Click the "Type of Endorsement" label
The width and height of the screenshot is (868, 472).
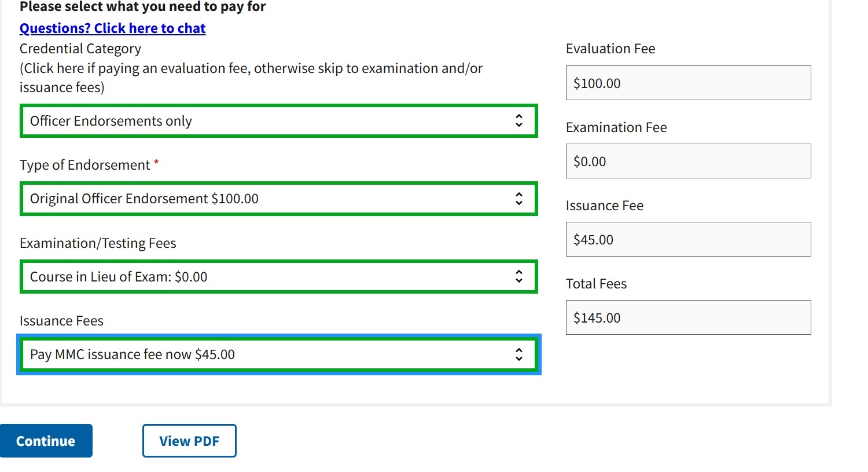[84, 165]
